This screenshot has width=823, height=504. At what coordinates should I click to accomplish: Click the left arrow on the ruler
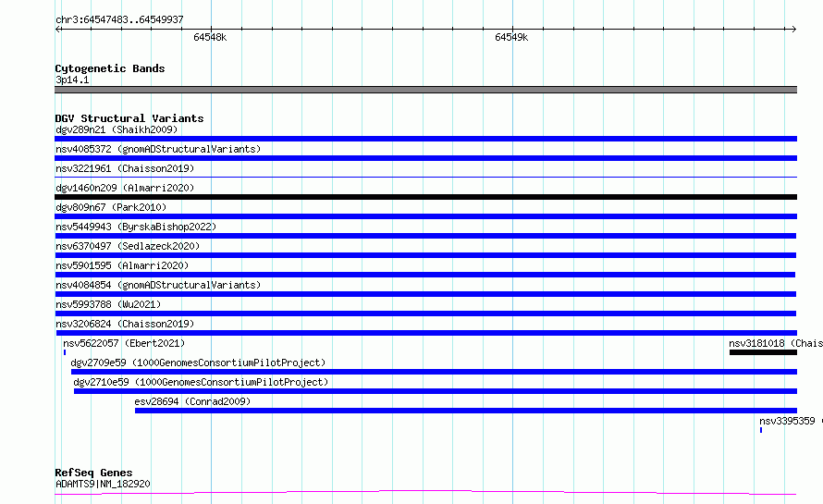point(58,29)
